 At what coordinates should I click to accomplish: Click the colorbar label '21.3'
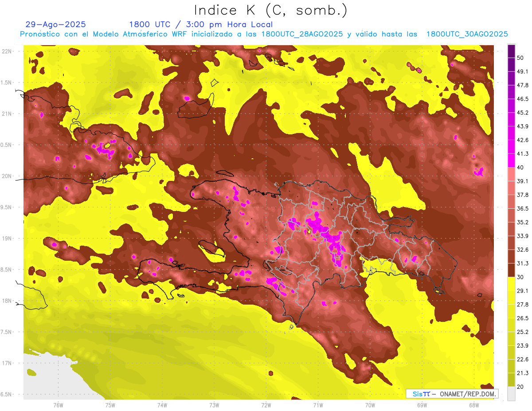point(522,373)
